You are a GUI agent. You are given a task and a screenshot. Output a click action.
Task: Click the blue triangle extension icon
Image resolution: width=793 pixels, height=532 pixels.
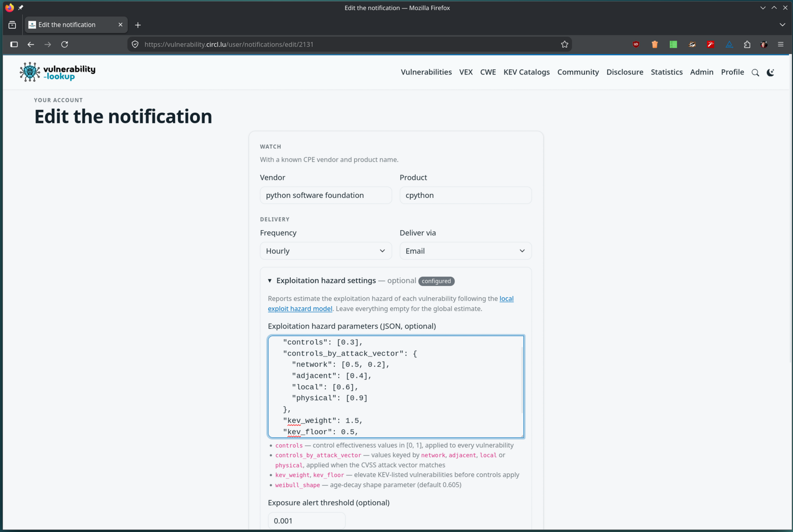pyautogui.click(x=729, y=44)
